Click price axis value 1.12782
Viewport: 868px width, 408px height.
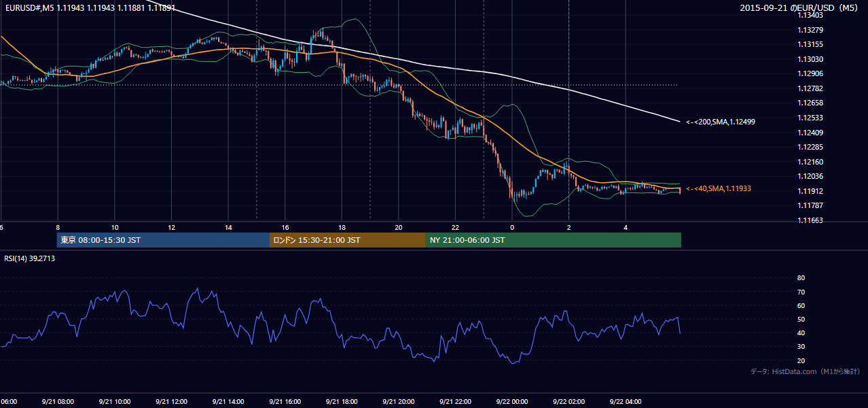811,88
